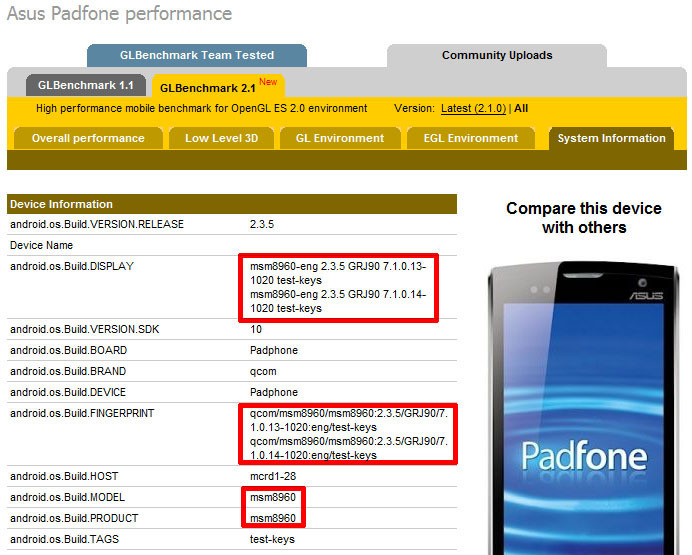Click the mcrd1-28 host value
The image size is (692, 555).
pos(273,476)
